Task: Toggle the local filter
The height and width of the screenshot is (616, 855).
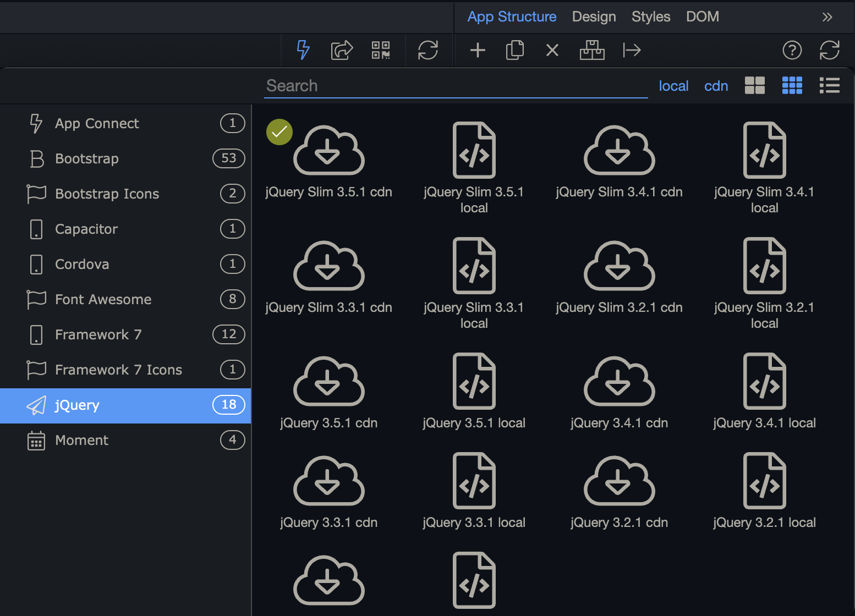Action: (x=673, y=86)
